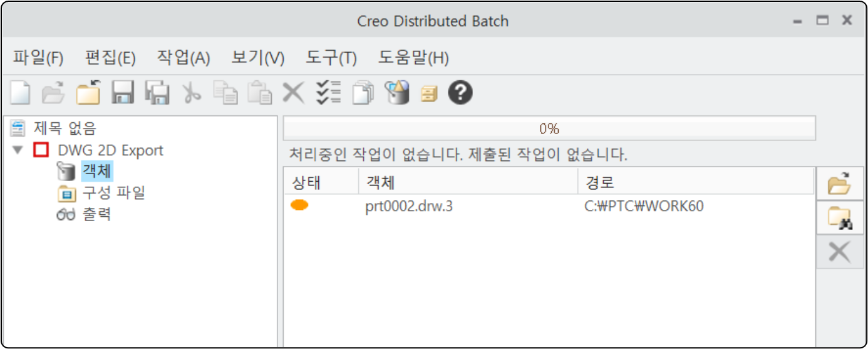Click the grayed open folder toolbar icon
The image size is (868, 349).
click(54, 93)
